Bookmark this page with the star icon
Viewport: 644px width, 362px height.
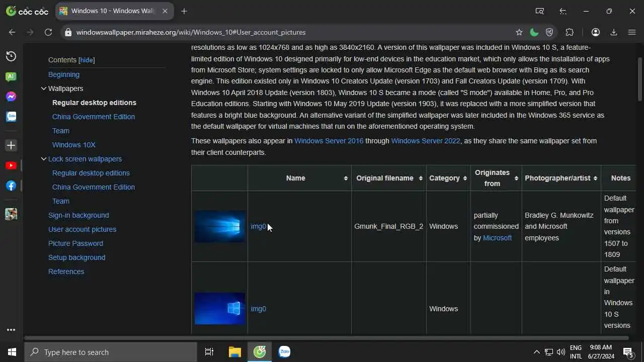coord(519,32)
